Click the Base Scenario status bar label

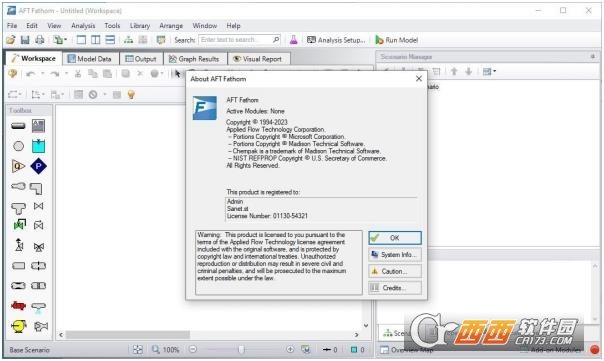point(29,350)
